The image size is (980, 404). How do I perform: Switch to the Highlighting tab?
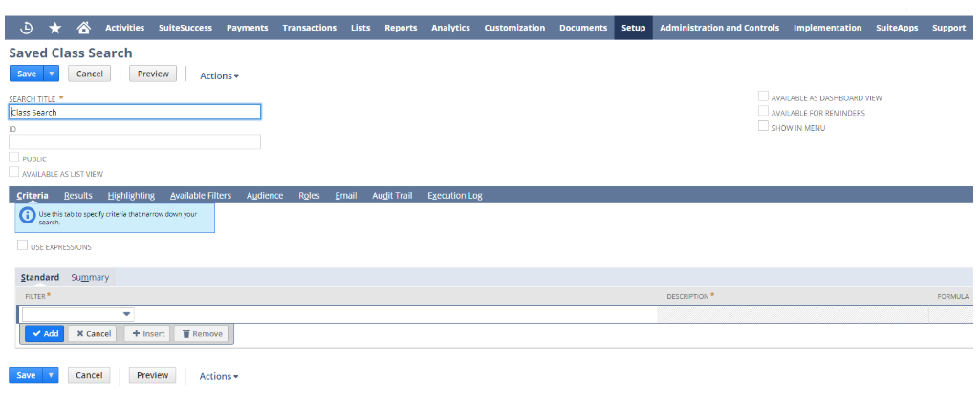coord(131,196)
